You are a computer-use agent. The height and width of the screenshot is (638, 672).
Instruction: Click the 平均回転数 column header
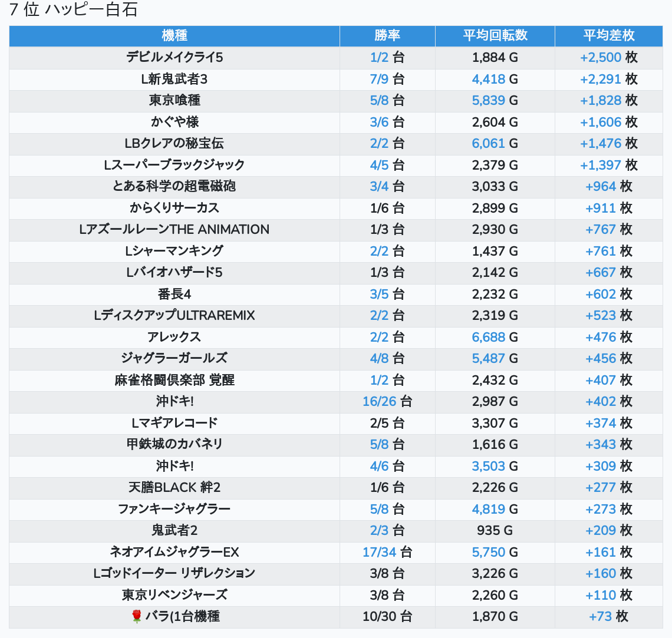[x=495, y=35]
